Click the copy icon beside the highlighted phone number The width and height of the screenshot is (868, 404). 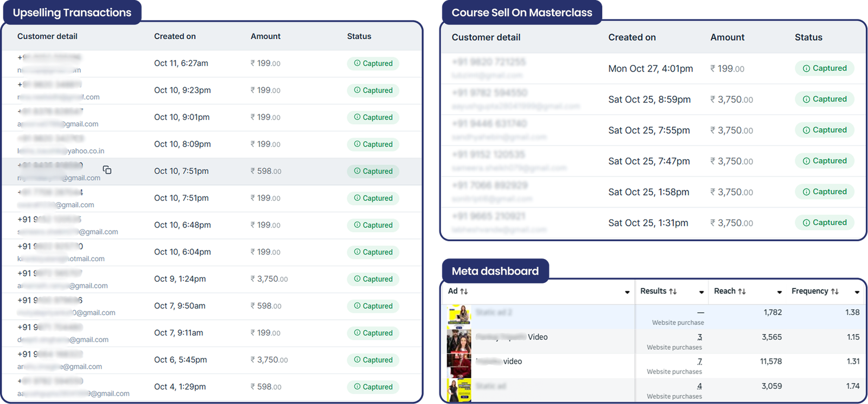pyautogui.click(x=107, y=170)
